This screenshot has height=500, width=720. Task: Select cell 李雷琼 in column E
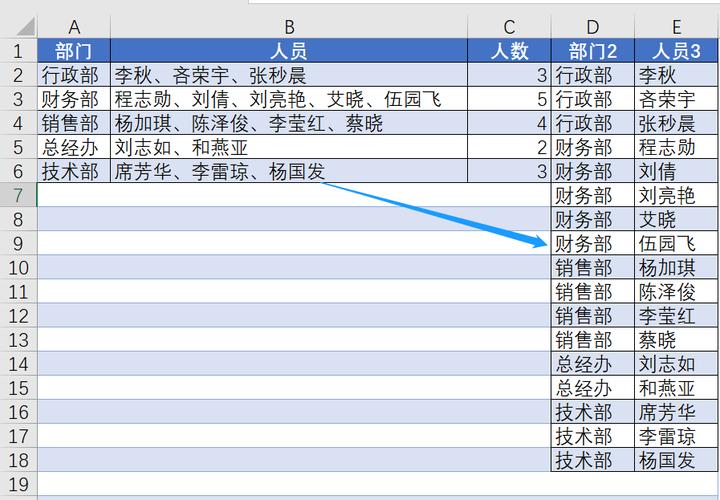coord(676,436)
